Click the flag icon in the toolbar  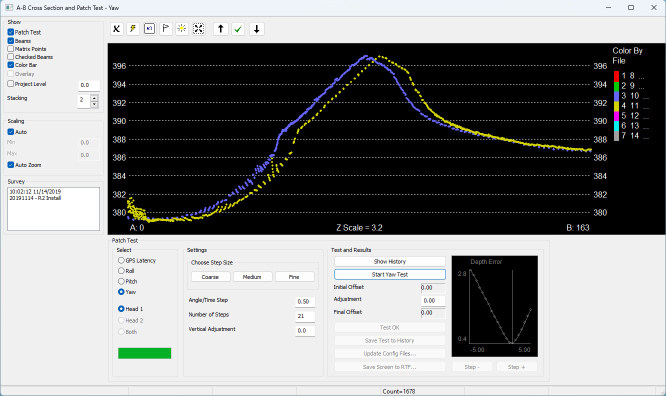point(166,29)
